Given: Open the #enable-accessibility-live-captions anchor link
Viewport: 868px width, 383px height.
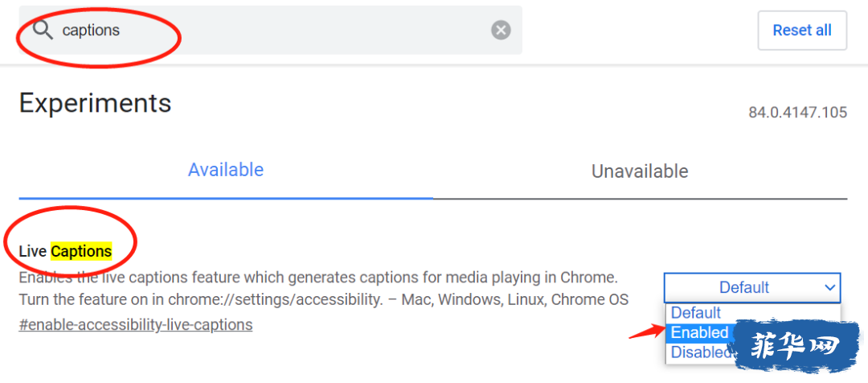Looking at the screenshot, I should click(136, 324).
